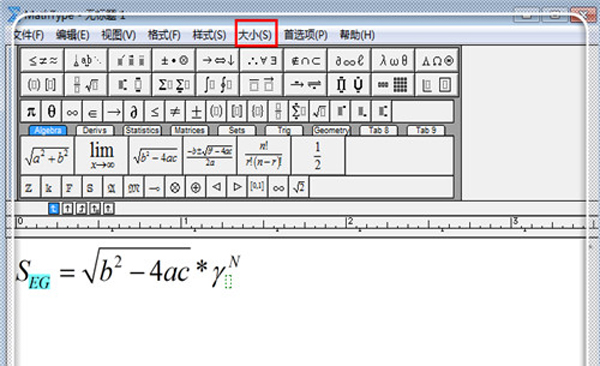The image size is (600, 366).
Task: Open the integral templates palette
Action: pos(218,84)
